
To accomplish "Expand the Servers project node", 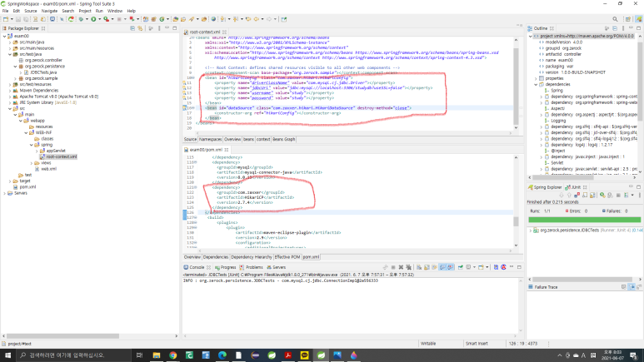I will [x=4, y=193].
